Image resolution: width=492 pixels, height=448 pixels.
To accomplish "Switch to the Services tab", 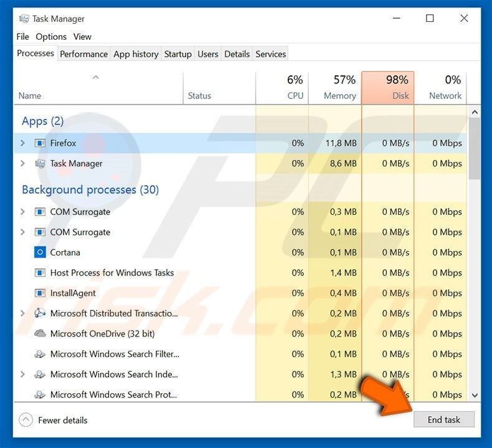I will point(270,54).
